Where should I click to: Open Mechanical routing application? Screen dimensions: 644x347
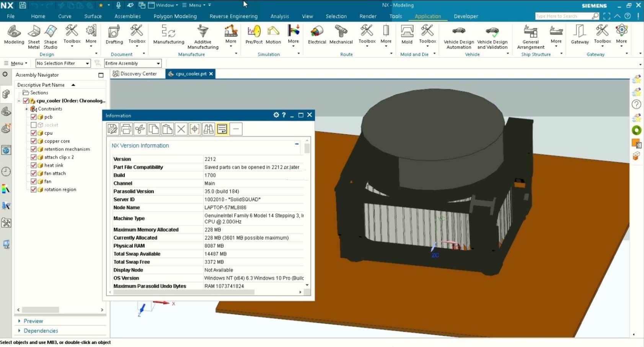[x=341, y=35]
